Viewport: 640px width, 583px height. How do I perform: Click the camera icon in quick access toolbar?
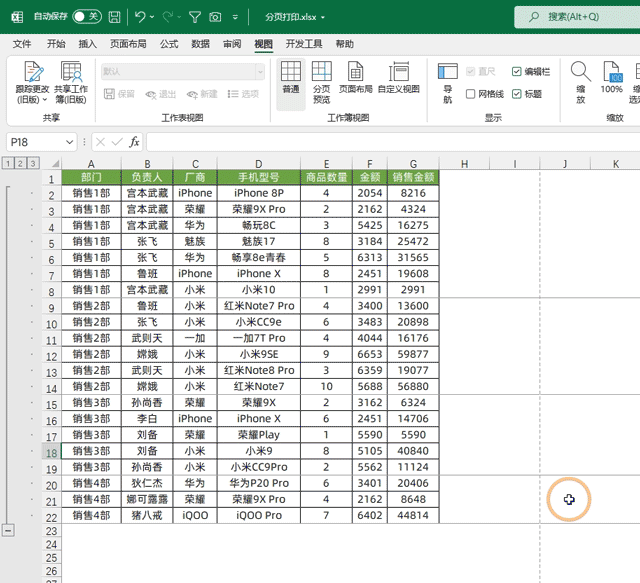(x=215, y=17)
